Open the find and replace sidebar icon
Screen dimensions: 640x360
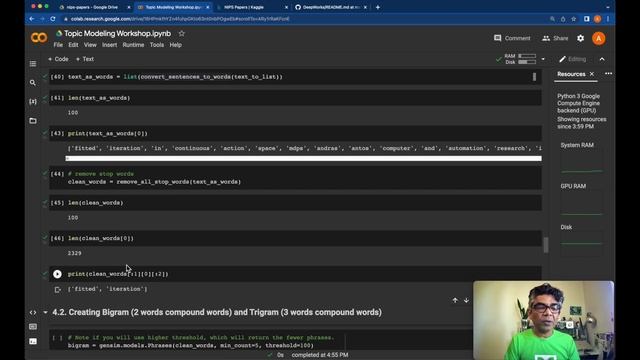coord(33,82)
